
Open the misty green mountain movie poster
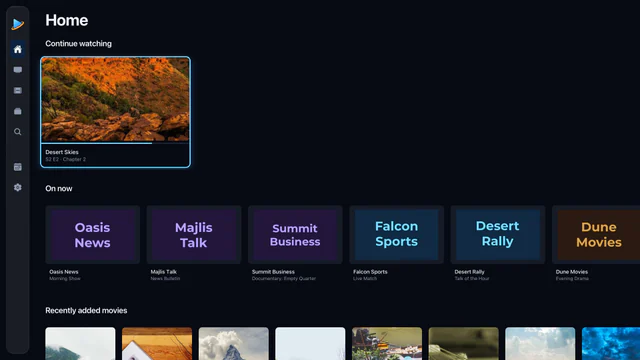click(x=80, y=344)
